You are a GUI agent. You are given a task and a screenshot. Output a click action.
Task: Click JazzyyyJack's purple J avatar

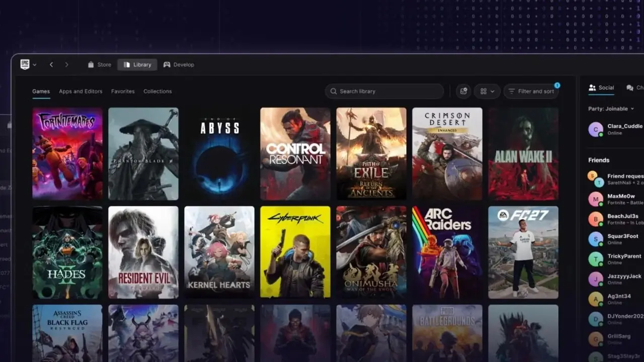coord(596,280)
